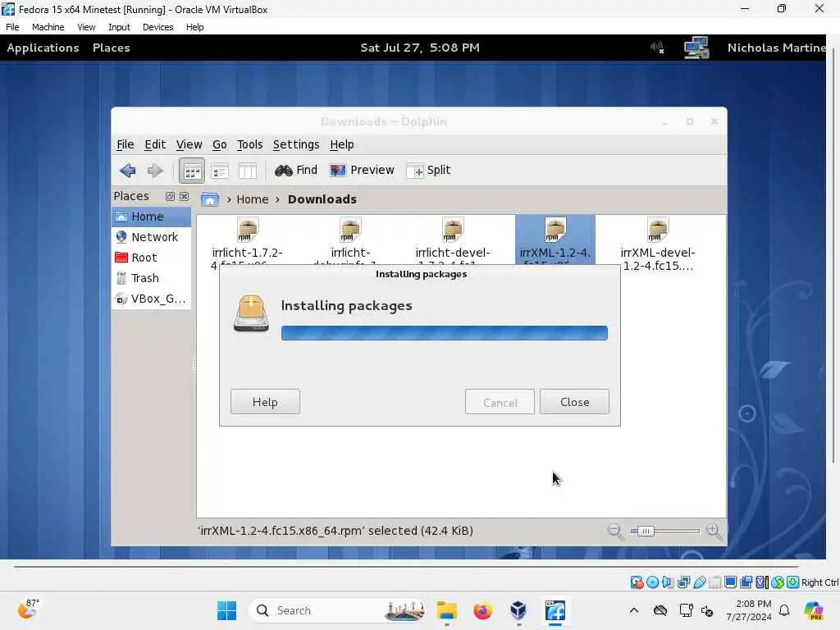Viewport: 840px width, 630px height.
Task: Click the Windows taskbar Search box
Action: [x=337, y=610]
